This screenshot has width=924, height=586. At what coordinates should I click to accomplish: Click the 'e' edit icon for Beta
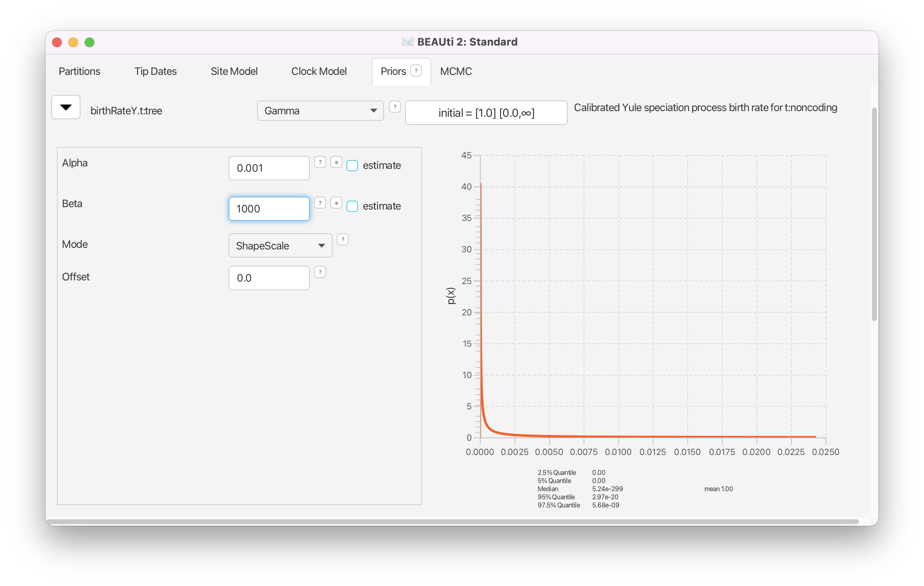336,203
